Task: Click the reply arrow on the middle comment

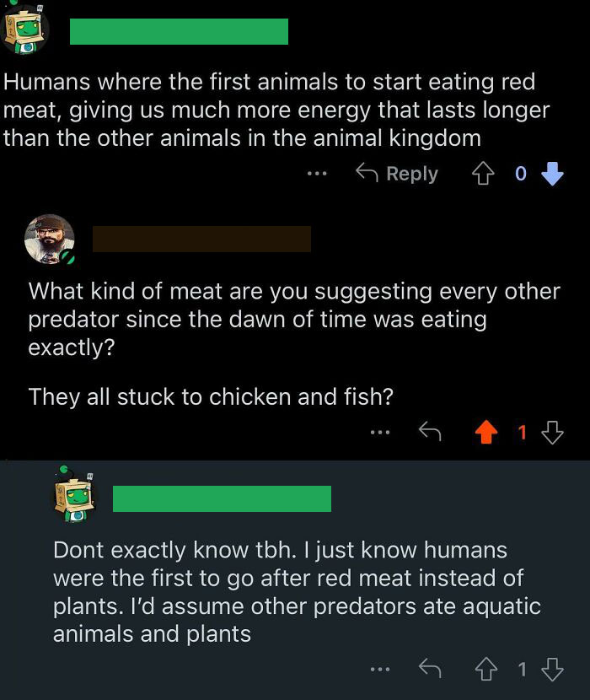Action: point(431,432)
